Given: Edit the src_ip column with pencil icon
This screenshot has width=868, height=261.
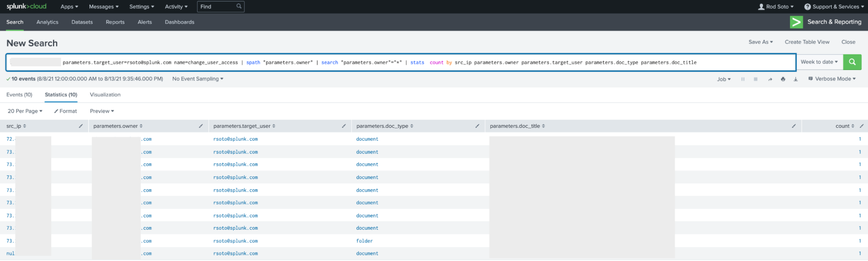Looking at the screenshot, I should pyautogui.click(x=81, y=126).
